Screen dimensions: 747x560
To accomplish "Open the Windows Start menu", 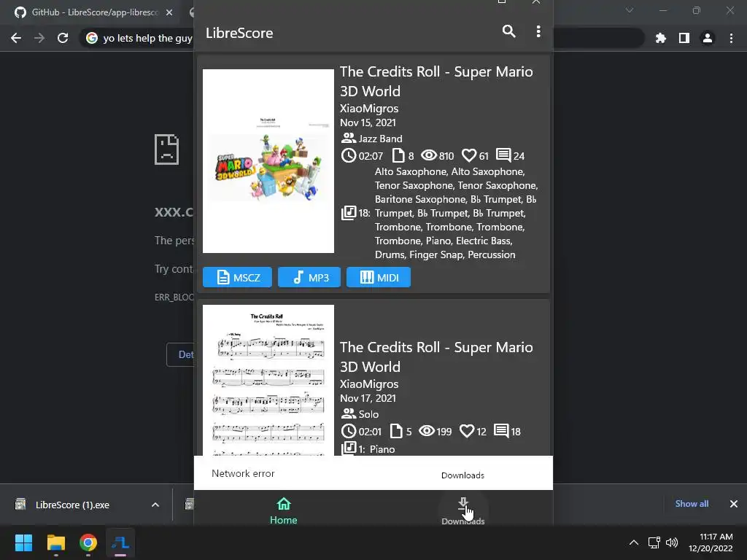I will coord(23,542).
